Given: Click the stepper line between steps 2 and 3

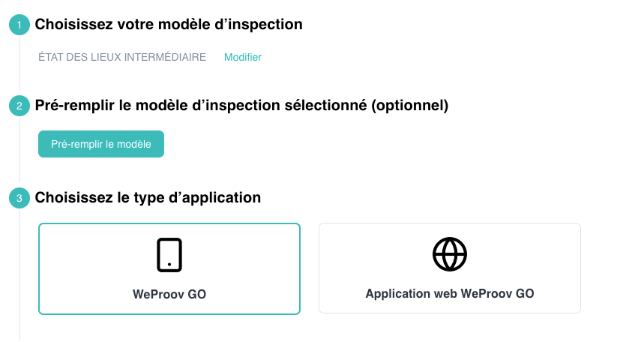Looking at the screenshot, I should click(19, 152).
